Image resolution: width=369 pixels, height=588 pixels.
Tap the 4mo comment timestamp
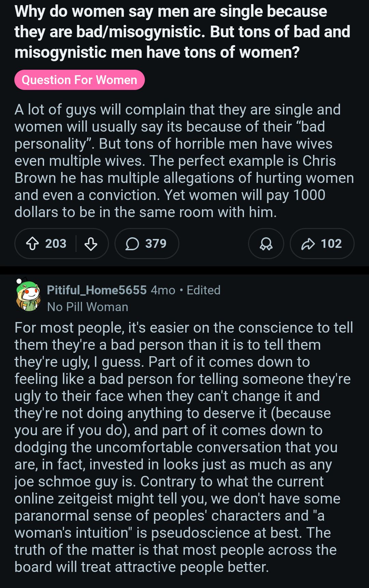(x=163, y=290)
